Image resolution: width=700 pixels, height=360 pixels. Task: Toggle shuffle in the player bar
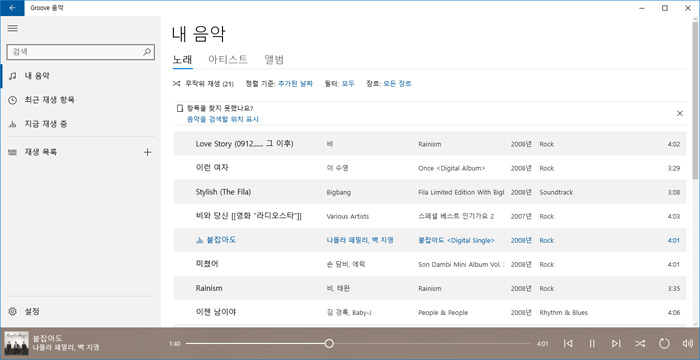tap(640, 343)
